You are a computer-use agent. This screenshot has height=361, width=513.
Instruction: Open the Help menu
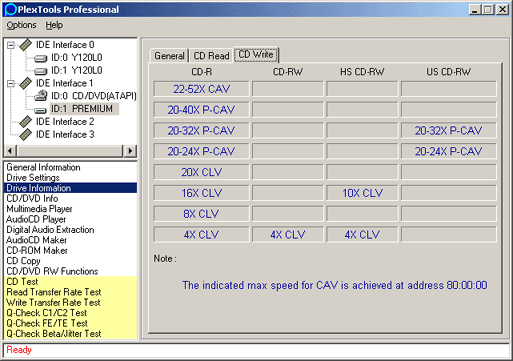[54, 25]
